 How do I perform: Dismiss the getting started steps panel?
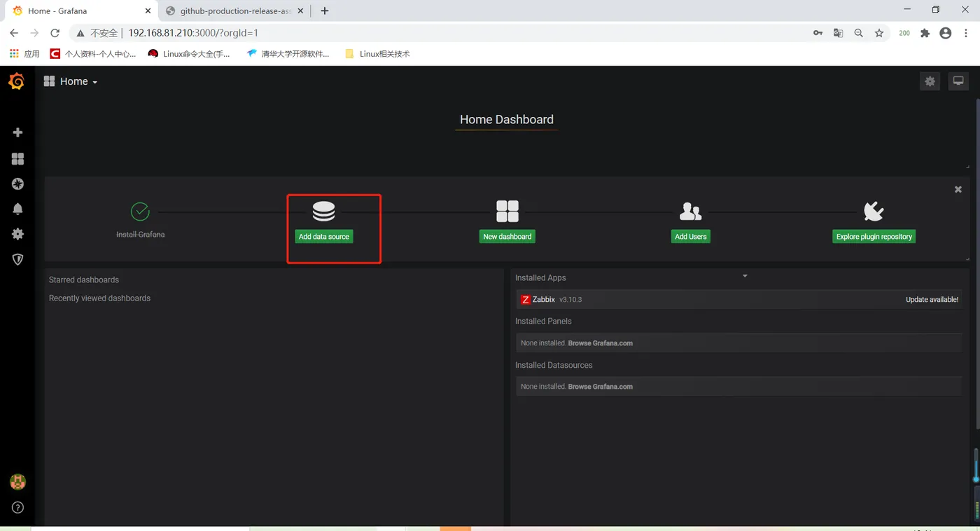pos(958,189)
